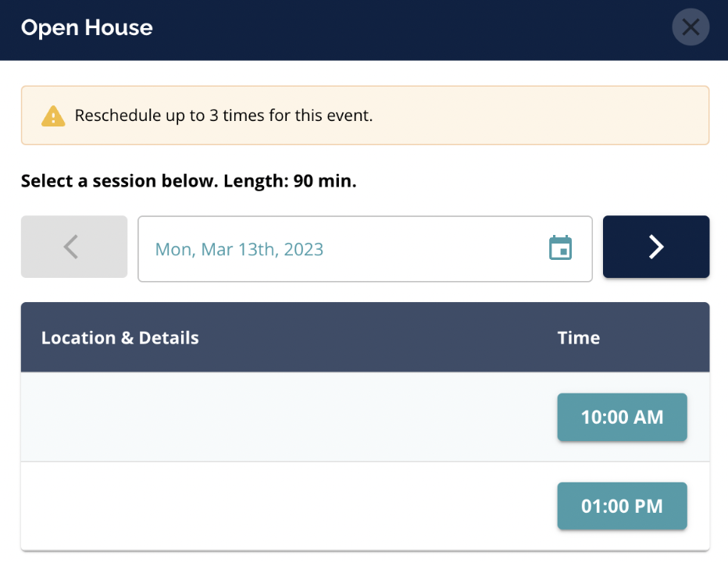
Task: Click the Open House dialog title
Action: [87, 28]
